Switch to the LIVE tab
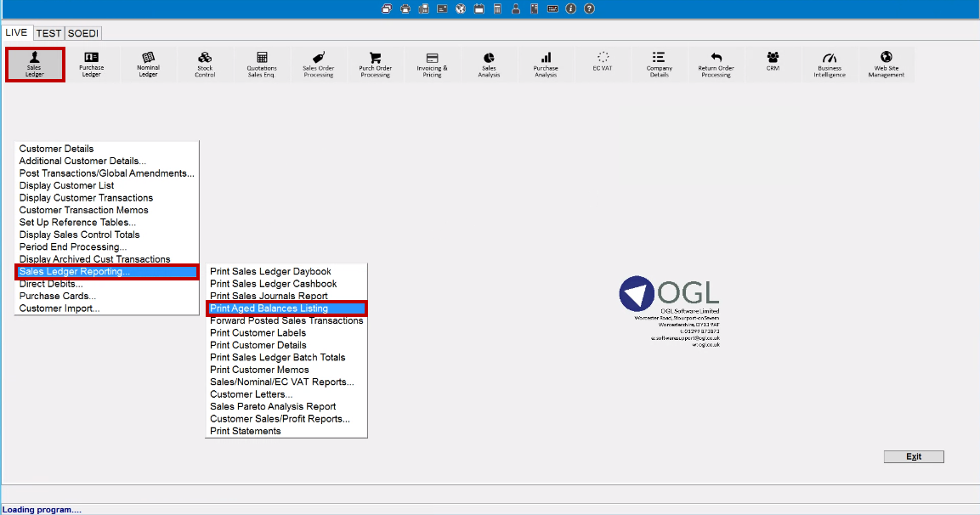This screenshot has width=980, height=515. point(17,32)
